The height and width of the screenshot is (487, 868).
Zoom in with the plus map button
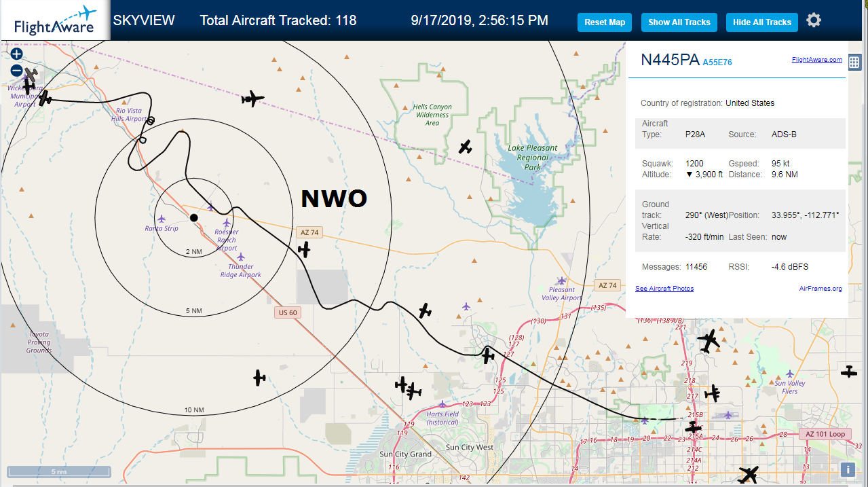[x=17, y=54]
